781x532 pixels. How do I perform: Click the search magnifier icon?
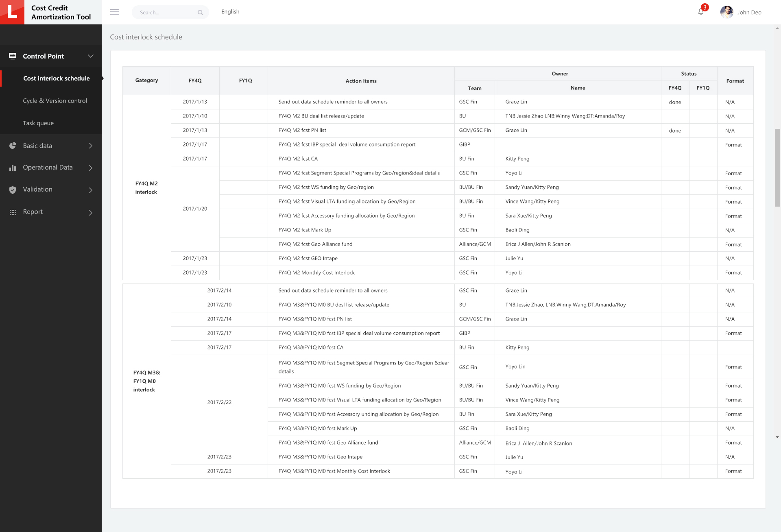point(200,13)
